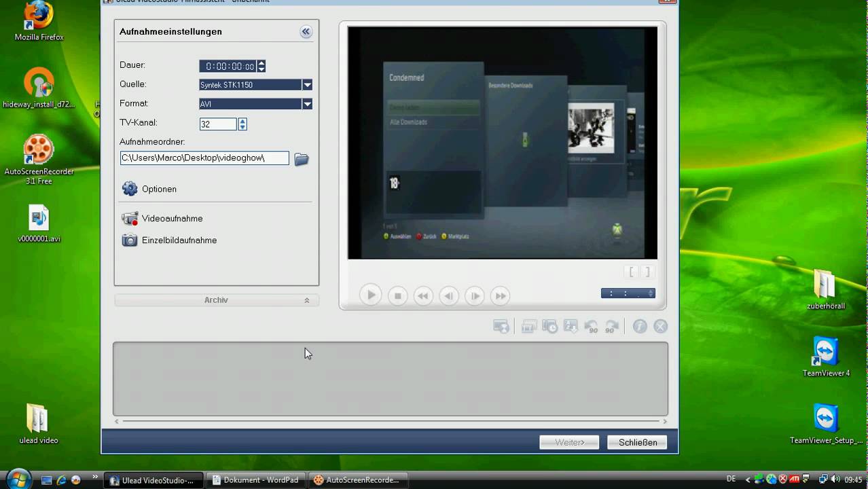Jump to preview start with rewind button
868x489 pixels.
[x=423, y=295]
